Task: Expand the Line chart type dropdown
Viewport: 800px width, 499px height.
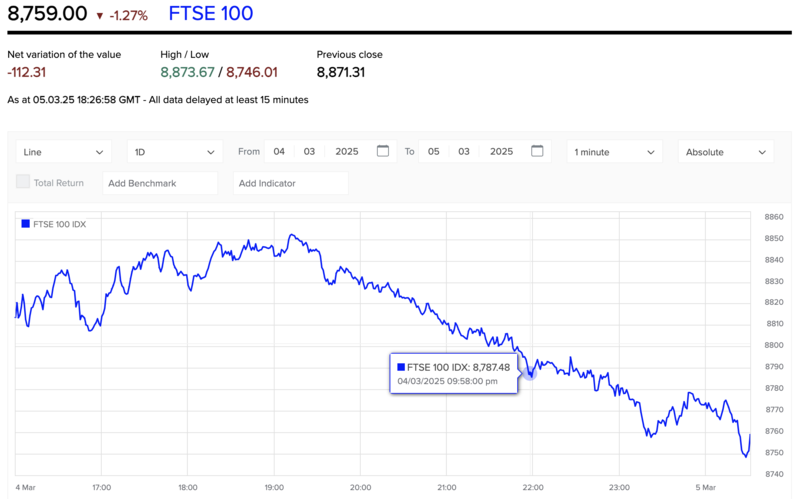Action: pyautogui.click(x=65, y=152)
